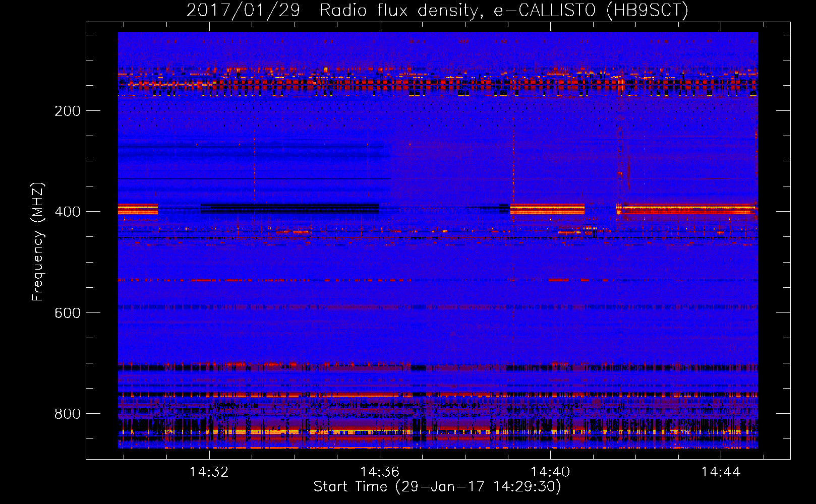Click the 200 frequency tick label
This screenshot has height=504, width=816.
point(68,111)
